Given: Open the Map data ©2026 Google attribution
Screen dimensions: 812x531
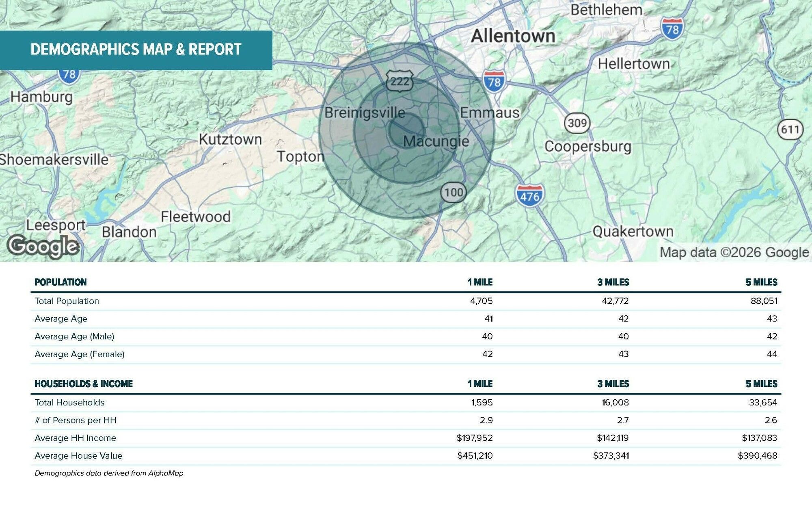Looking at the screenshot, I should pos(734,252).
